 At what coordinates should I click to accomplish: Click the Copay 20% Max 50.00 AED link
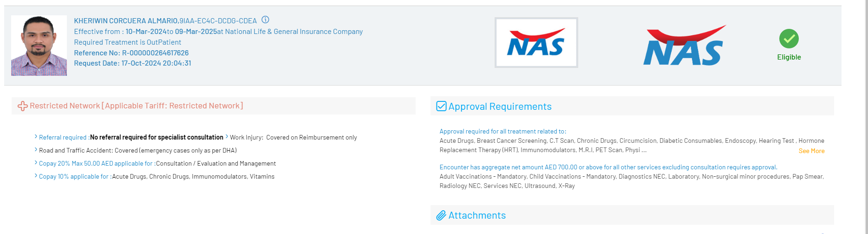click(95, 164)
